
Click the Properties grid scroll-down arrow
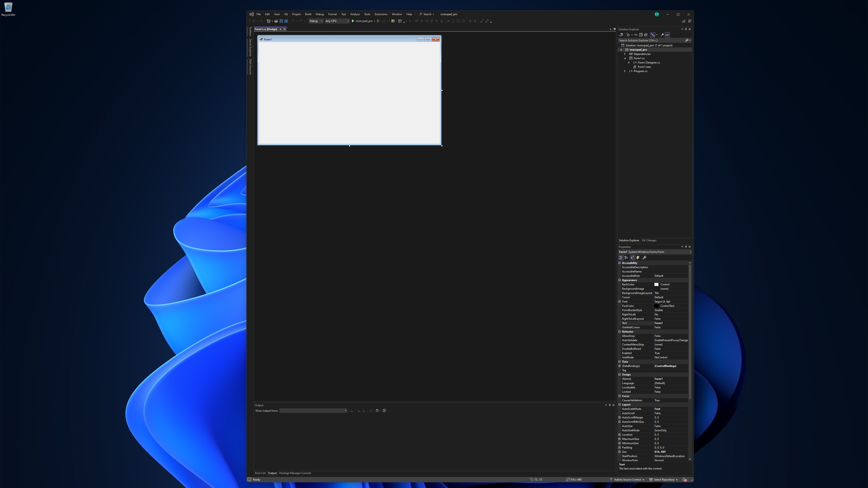point(690,459)
